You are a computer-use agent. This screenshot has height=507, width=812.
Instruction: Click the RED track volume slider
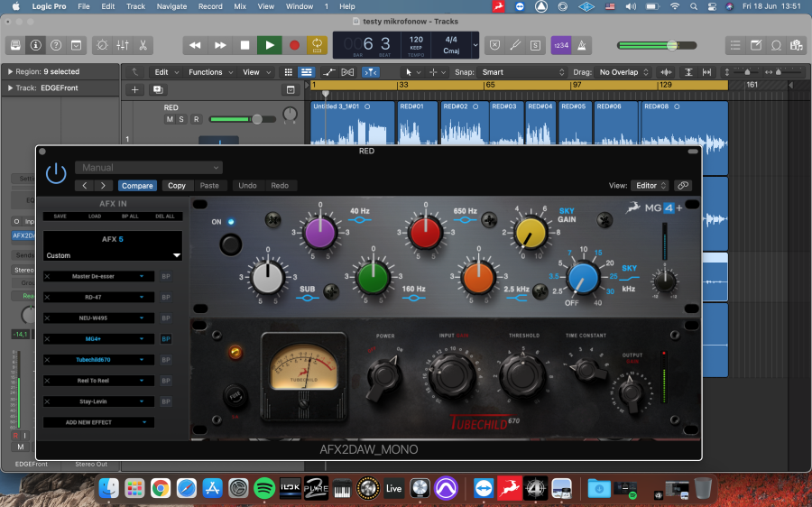[x=243, y=119]
